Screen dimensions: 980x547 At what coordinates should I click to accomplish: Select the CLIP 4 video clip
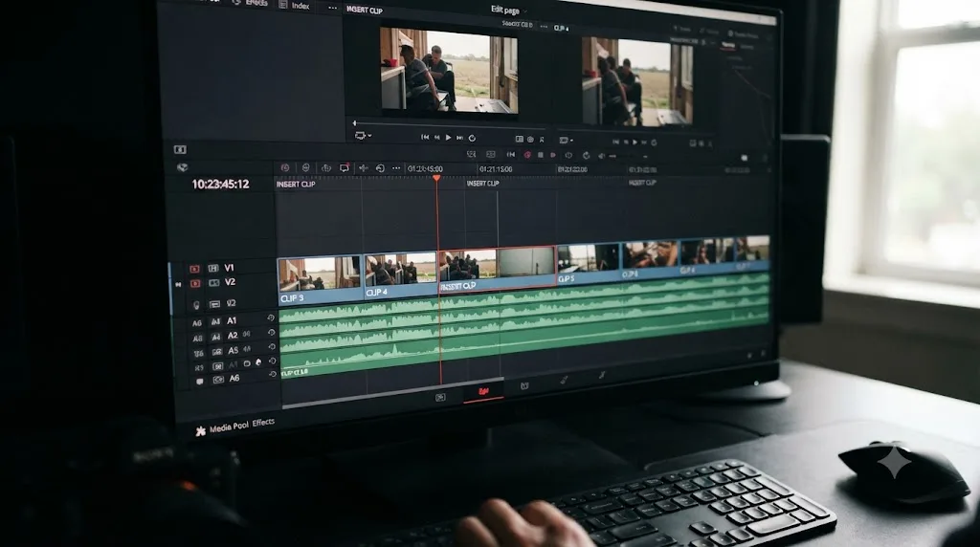coord(401,274)
